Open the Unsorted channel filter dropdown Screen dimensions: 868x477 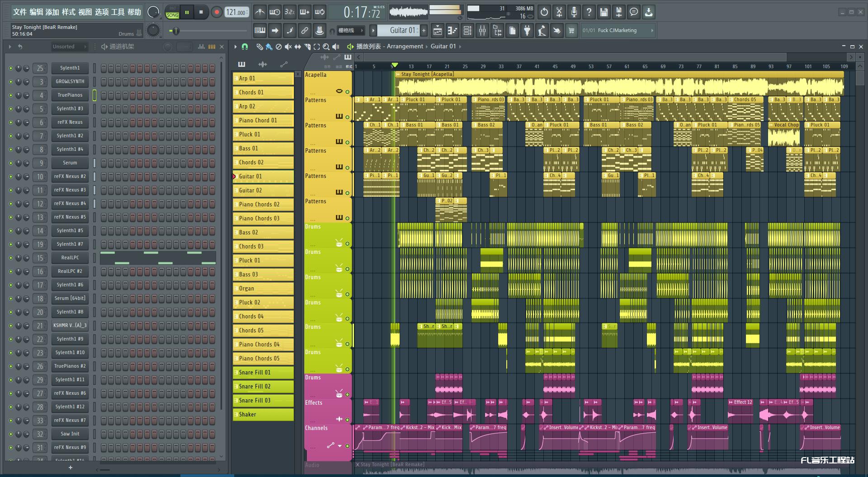tap(69, 47)
